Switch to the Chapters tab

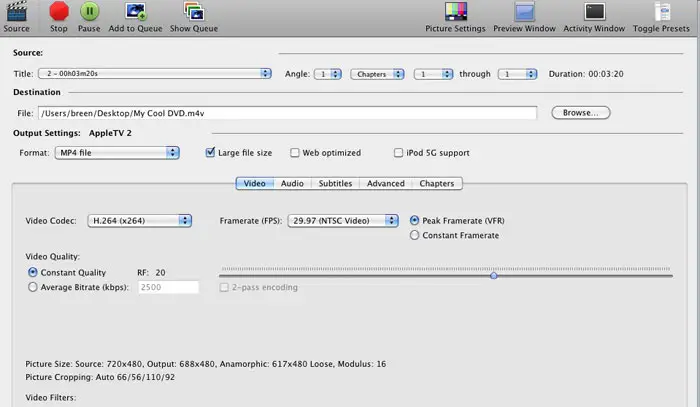point(437,183)
